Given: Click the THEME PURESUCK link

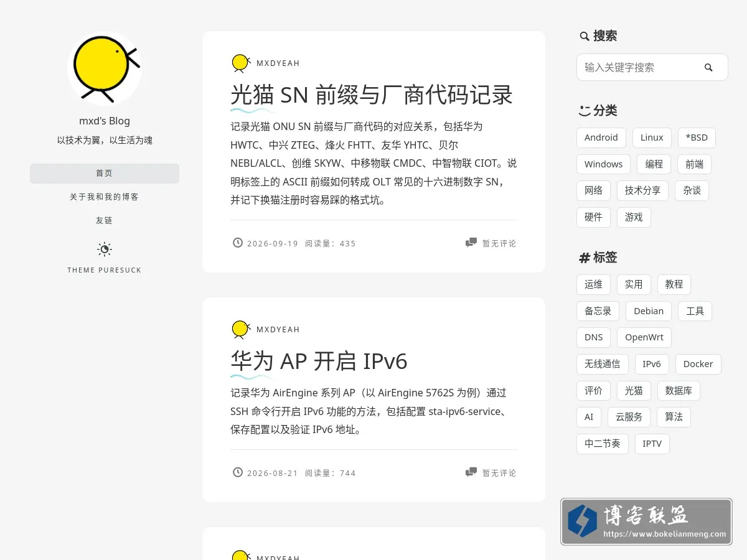Looking at the screenshot, I should pyautogui.click(x=105, y=270).
